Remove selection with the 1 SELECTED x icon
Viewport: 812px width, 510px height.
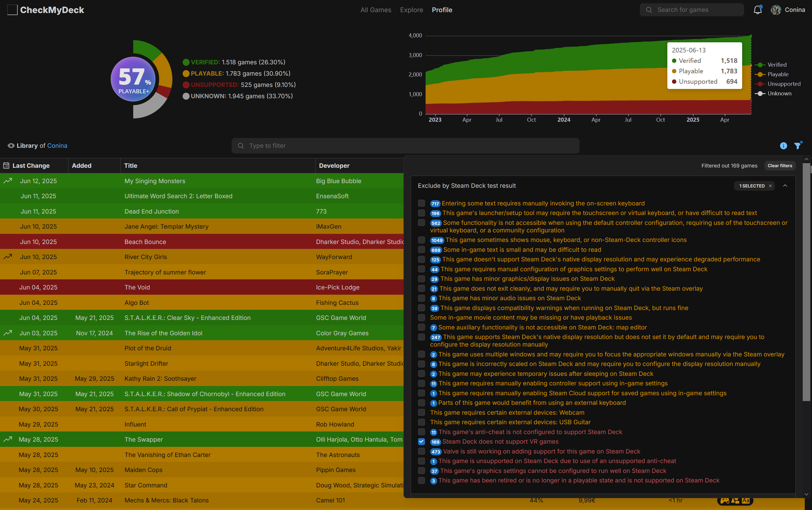(x=770, y=186)
